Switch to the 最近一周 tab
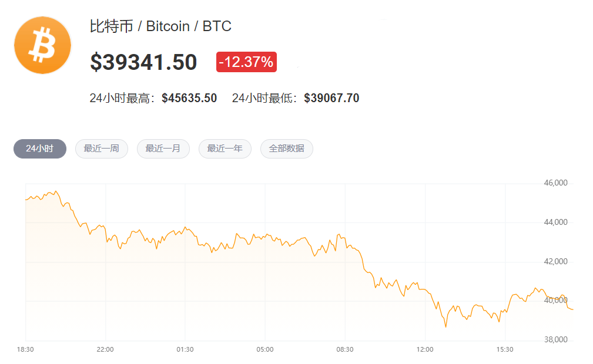The image size is (593, 364). (x=101, y=149)
